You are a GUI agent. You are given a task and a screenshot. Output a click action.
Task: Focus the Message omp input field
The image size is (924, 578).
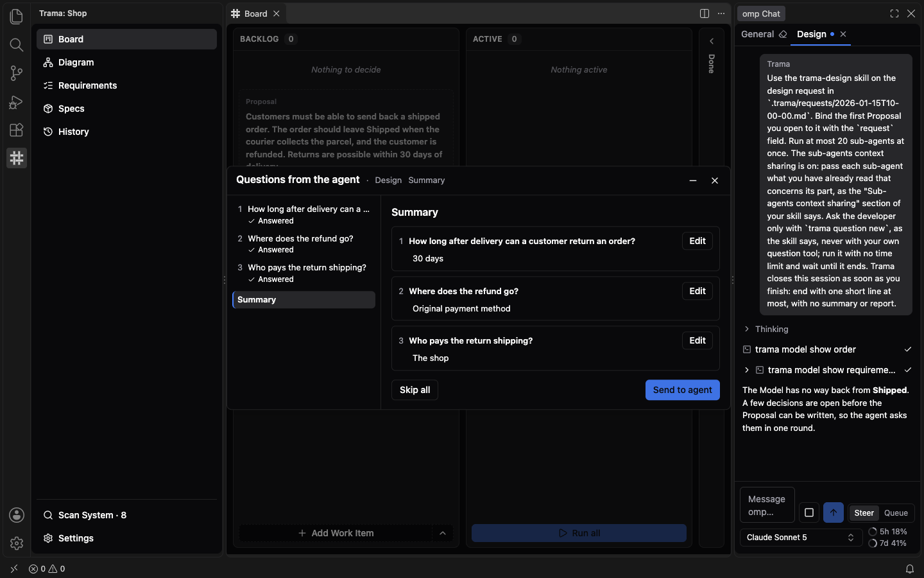pyautogui.click(x=767, y=505)
